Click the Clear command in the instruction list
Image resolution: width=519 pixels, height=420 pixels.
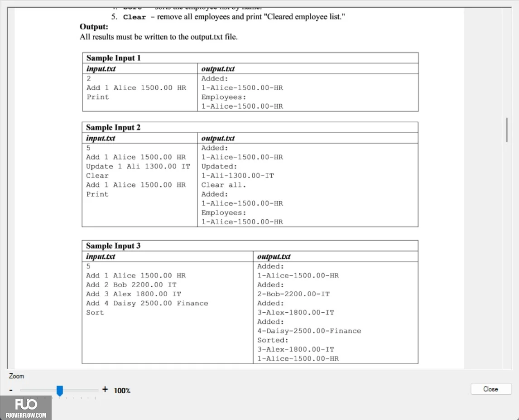(x=135, y=17)
